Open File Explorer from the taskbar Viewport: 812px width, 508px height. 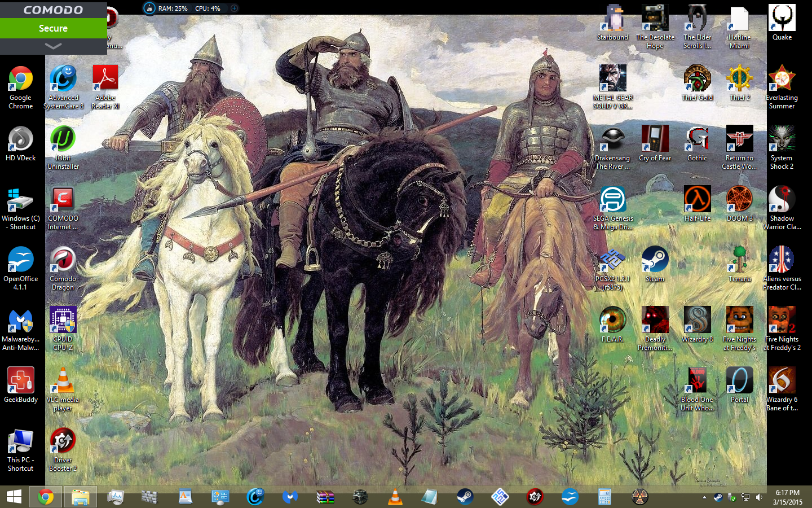[81, 497]
